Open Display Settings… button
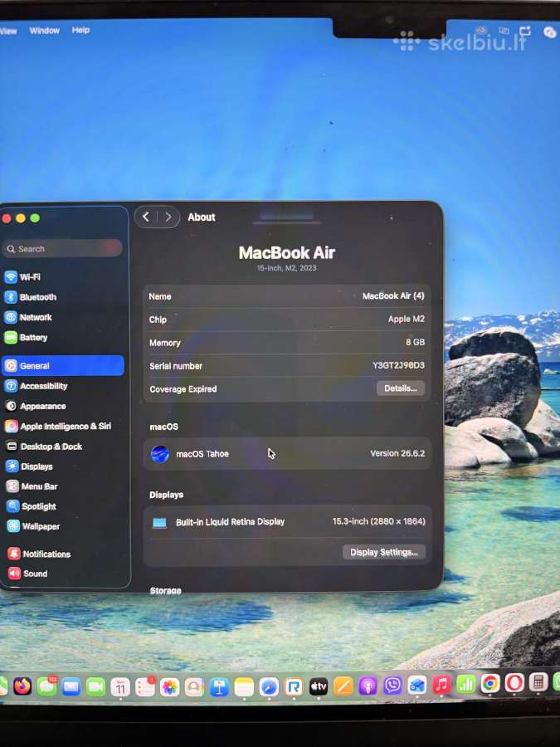The image size is (560, 747). [384, 552]
